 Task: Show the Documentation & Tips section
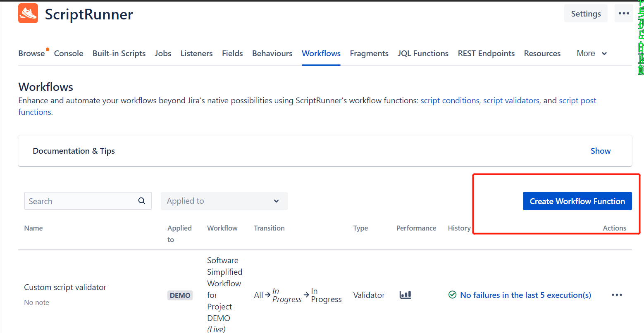point(600,151)
